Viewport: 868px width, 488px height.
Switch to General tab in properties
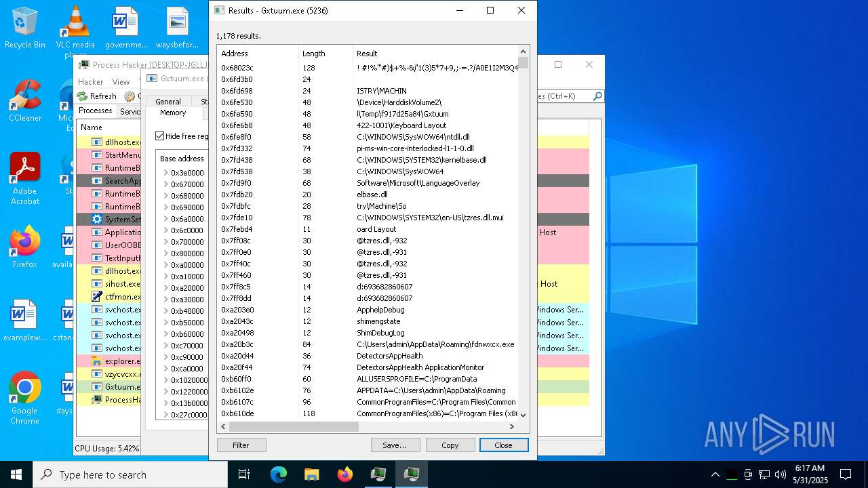pyautogui.click(x=168, y=102)
